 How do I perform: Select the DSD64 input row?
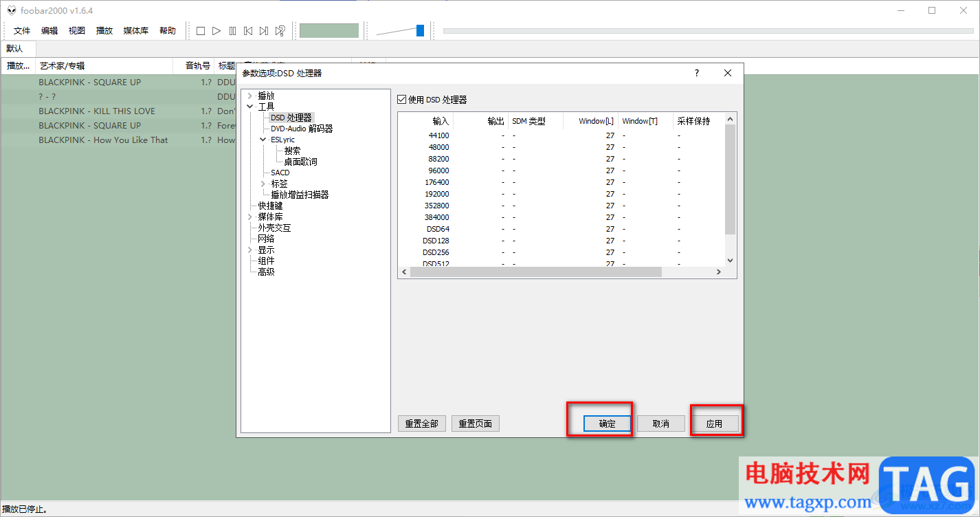(561, 229)
